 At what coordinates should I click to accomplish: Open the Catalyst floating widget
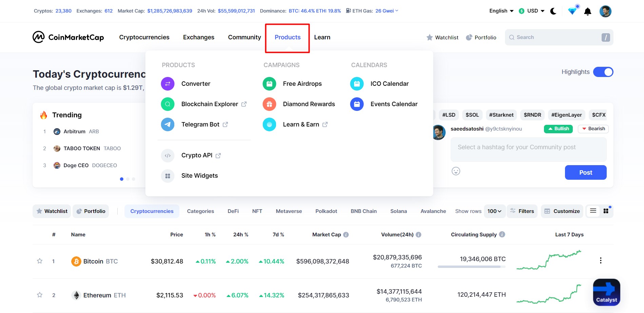tap(607, 292)
